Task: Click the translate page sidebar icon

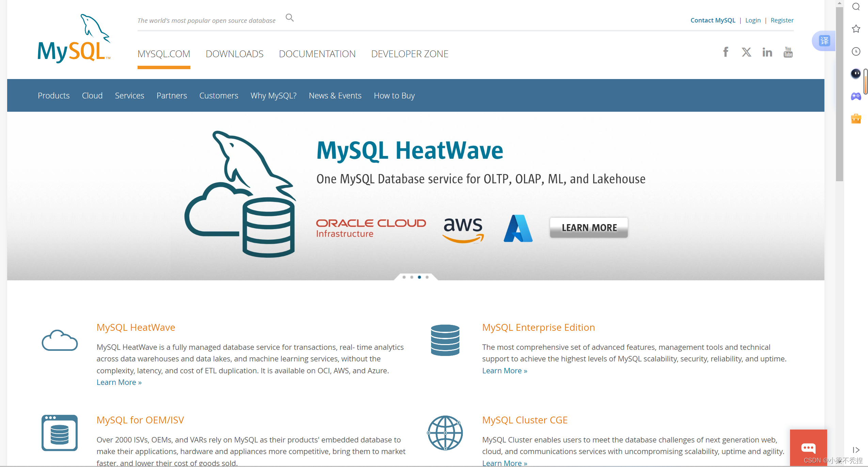Action: pos(824,41)
